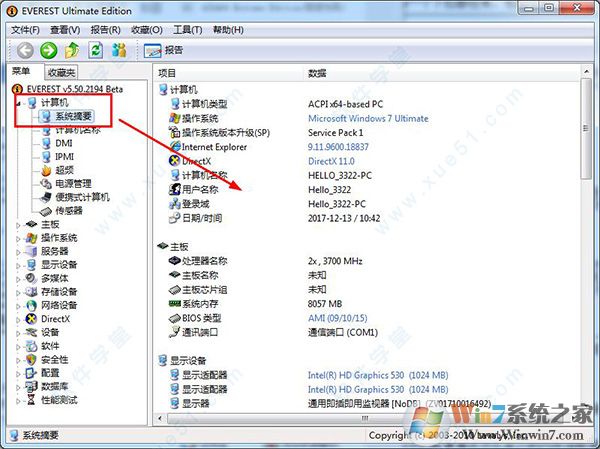Expand the 显示设备 tree node

(18, 265)
